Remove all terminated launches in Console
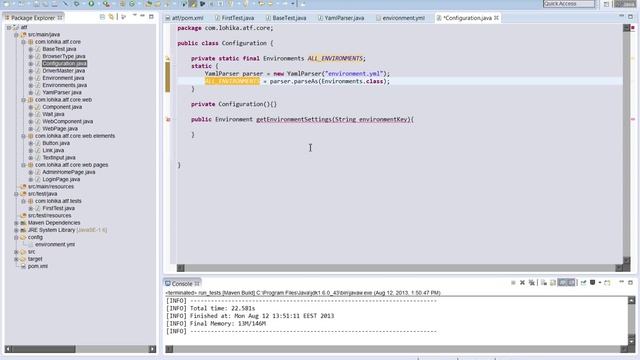 click(531, 282)
